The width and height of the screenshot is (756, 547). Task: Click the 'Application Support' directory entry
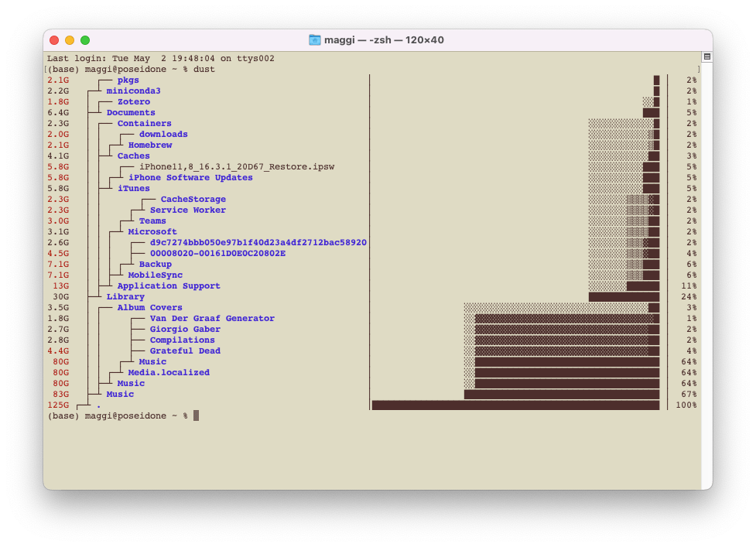169,286
